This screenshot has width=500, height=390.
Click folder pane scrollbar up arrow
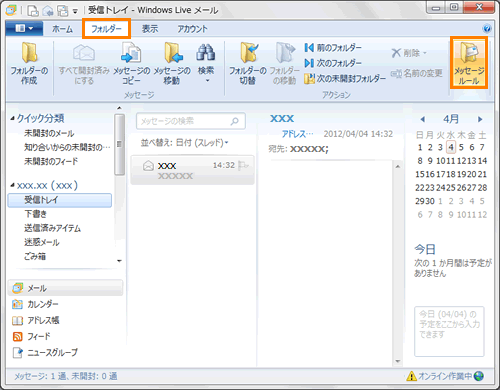[119, 108]
